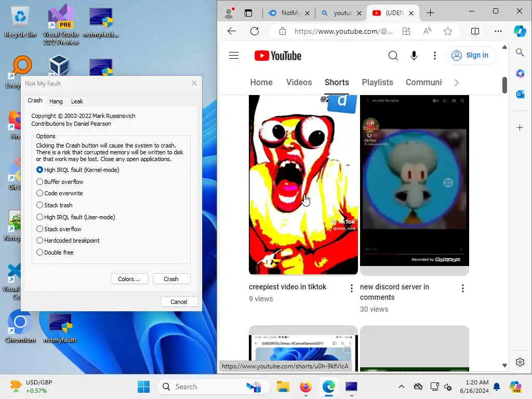Open the Outlook sidebar icon
532x399 pixels.
click(x=520, y=95)
